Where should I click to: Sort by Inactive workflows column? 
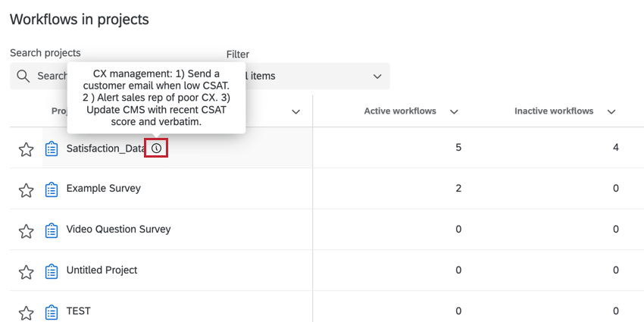pos(611,111)
